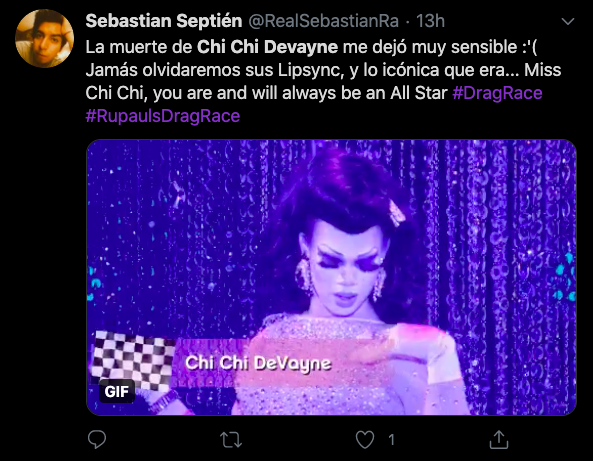The height and width of the screenshot is (461, 593).
Task: Retweet this tweet using the arrows icon
Action: pos(231,440)
